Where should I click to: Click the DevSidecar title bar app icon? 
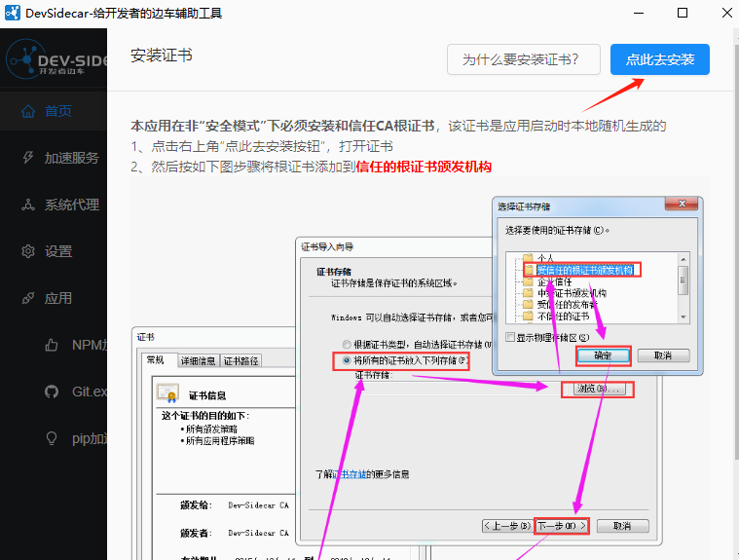[13, 14]
